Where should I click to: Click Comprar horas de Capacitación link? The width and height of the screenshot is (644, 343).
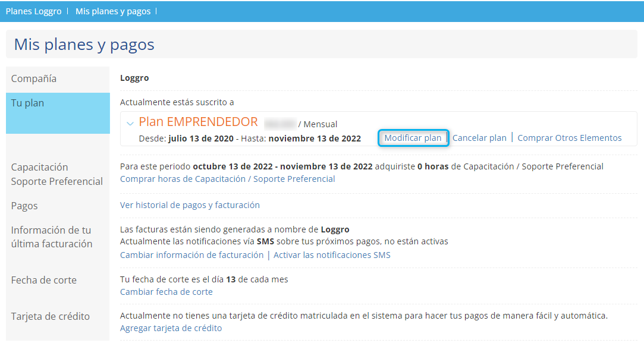pyautogui.click(x=227, y=179)
